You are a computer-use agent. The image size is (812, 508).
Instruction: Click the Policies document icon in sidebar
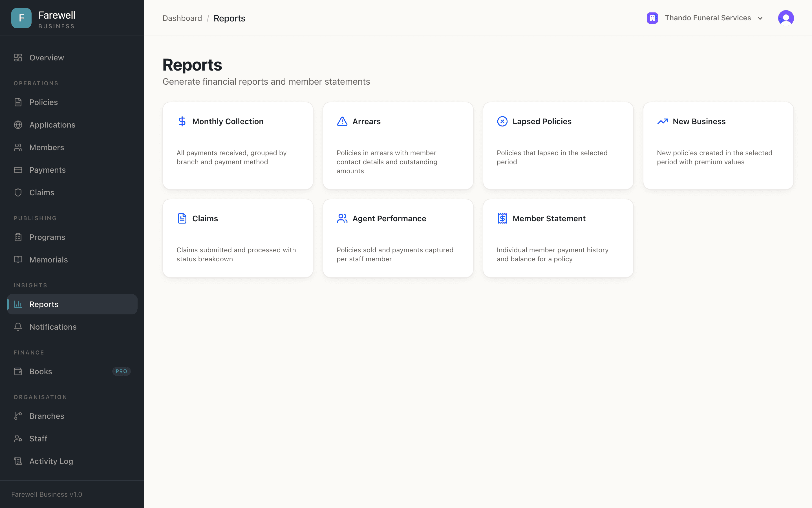18,102
